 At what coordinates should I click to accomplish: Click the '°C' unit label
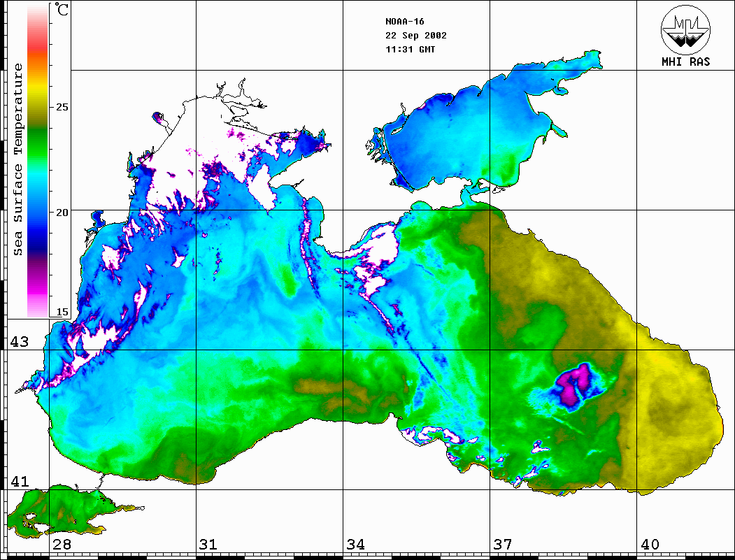click(62, 9)
